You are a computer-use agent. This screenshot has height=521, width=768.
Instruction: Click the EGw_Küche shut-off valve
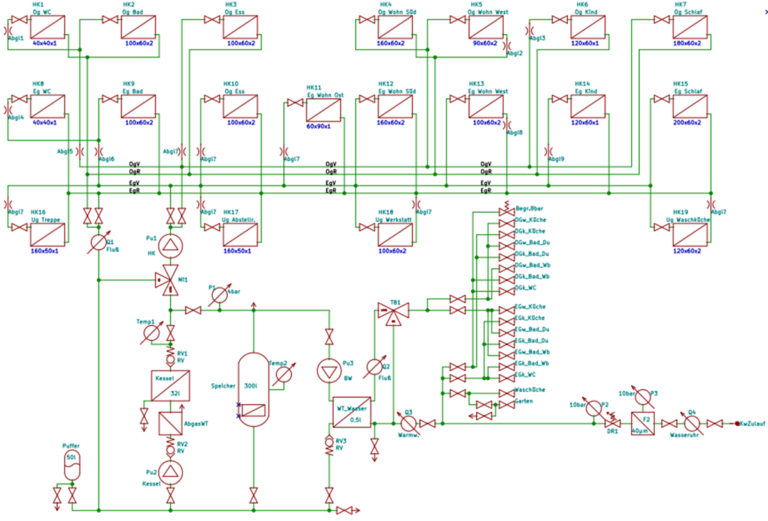506,310
